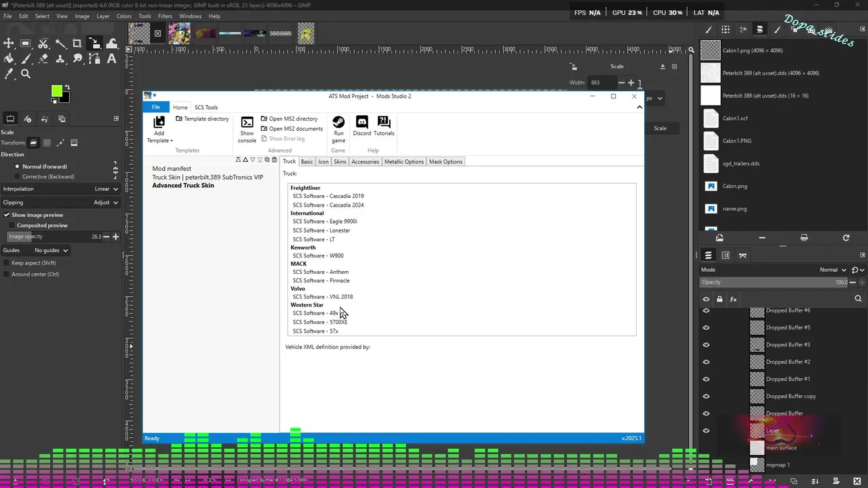Image resolution: width=868 pixels, height=488 pixels.
Task: Select the Eraser tool
Action: point(43,59)
